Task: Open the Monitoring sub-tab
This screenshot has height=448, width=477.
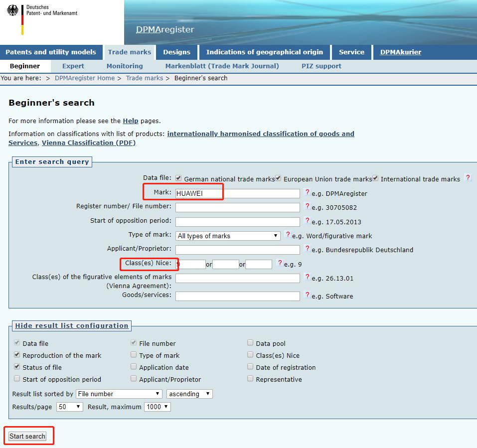Action: [x=125, y=66]
